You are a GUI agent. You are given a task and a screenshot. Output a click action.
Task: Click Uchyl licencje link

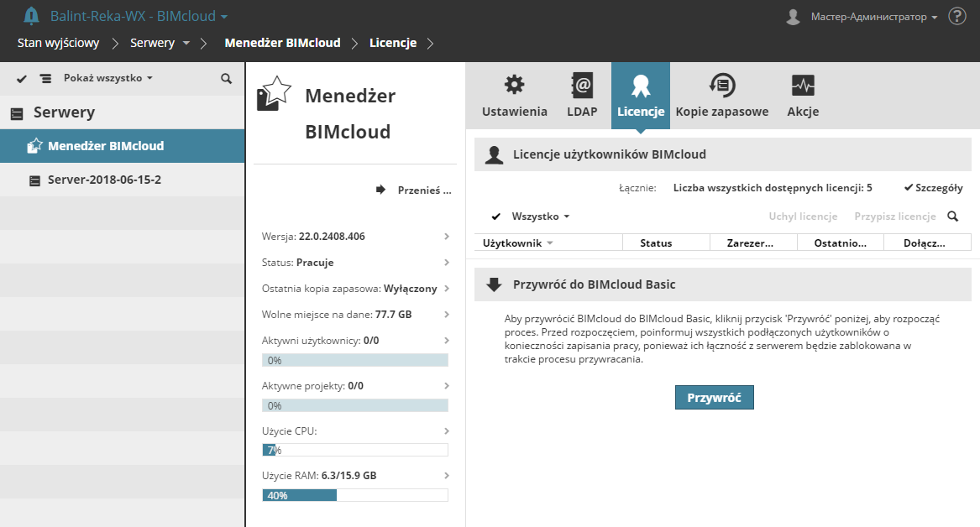(803, 217)
